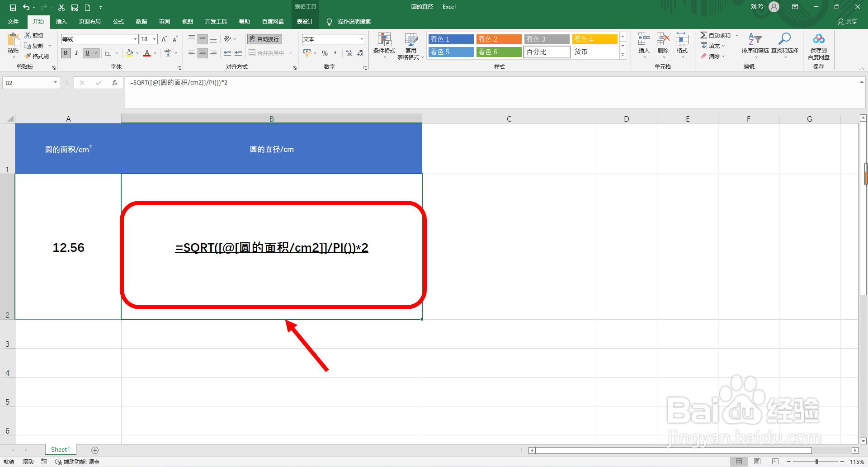Toggle Bold formatting
Viewport: 868px width, 467px height.
pos(66,53)
